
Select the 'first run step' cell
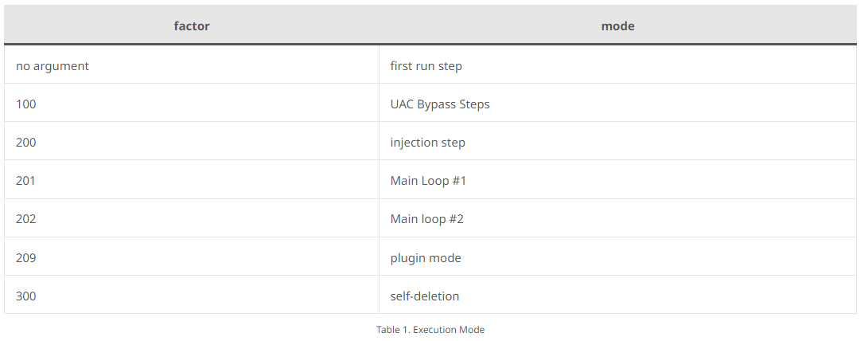tap(617, 65)
